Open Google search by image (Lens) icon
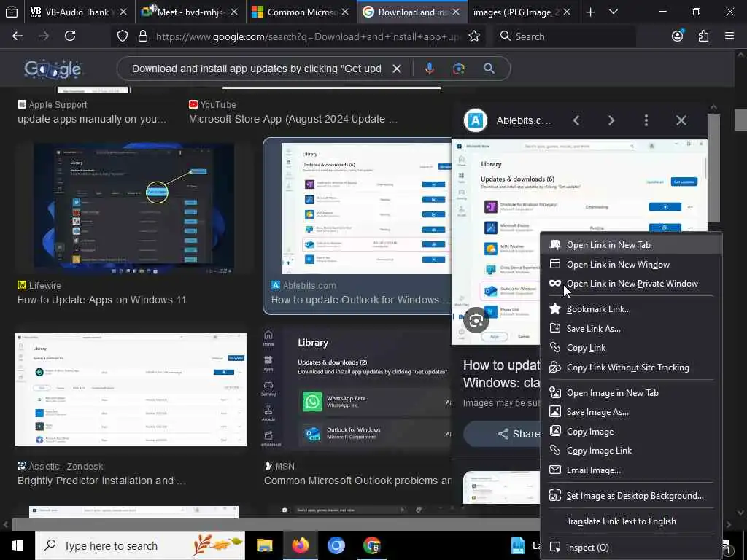The height and width of the screenshot is (560, 747). pos(459,69)
